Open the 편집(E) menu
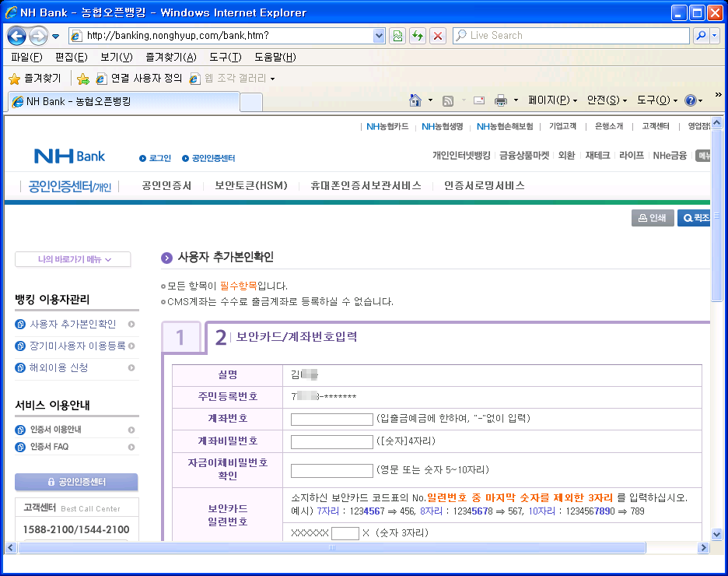This screenshot has height=576, width=728. [71, 57]
